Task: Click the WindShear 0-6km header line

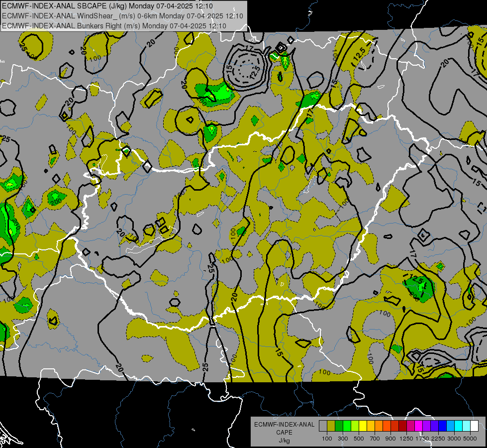Action: pyautogui.click(x=123, y=16)
